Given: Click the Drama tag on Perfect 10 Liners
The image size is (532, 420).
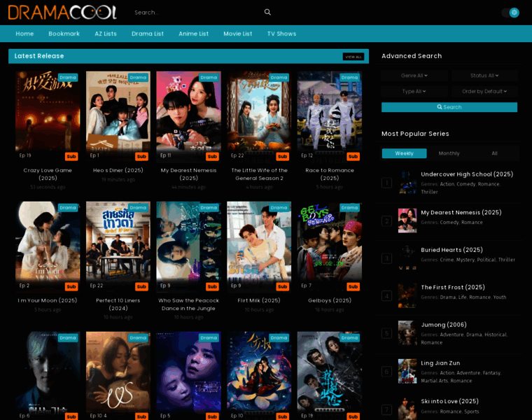Looking at the screenshot, I should pos(138,208).
